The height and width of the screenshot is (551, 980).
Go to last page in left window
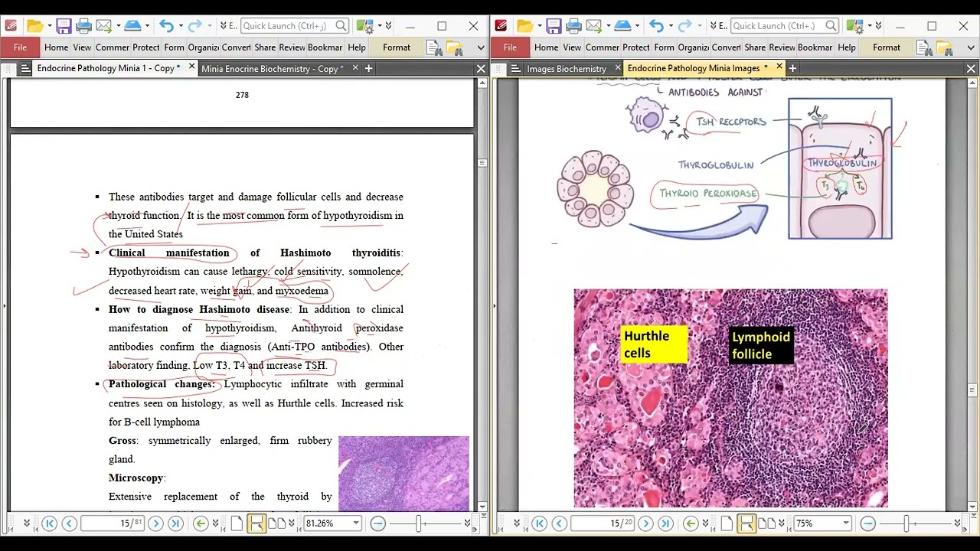[x=175, y=523]
